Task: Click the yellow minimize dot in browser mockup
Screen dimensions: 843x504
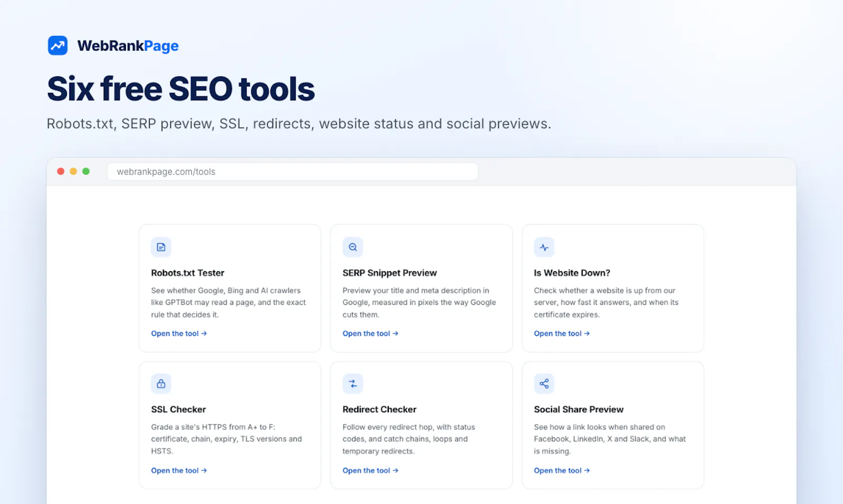Action: pyautogui.click(x=73, y=171)
